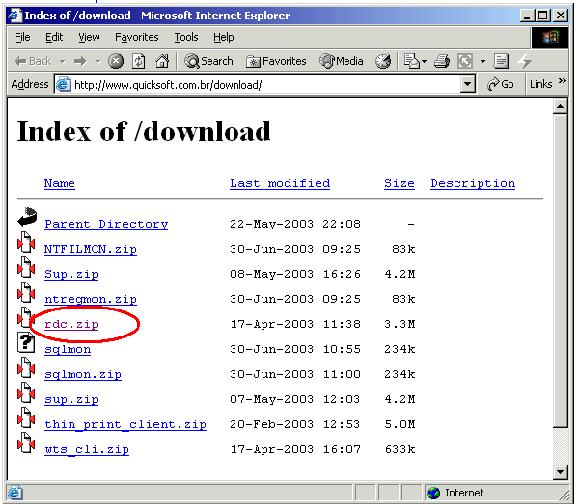The width and height of the screenshot is (575, 504).
Task: Download rdc.zip file
Action: pyautogui.click(x=71, y=324)
